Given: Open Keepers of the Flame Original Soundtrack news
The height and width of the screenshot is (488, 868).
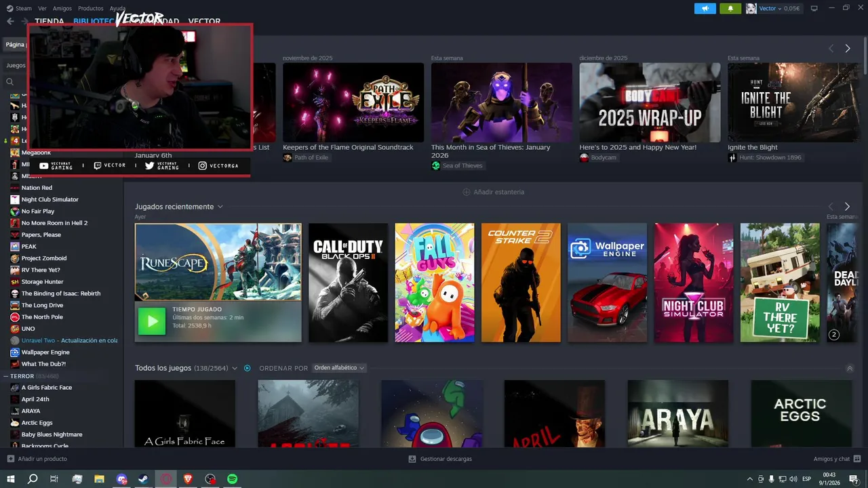Looking at the screenshot, I should click(x=348, y=147).
